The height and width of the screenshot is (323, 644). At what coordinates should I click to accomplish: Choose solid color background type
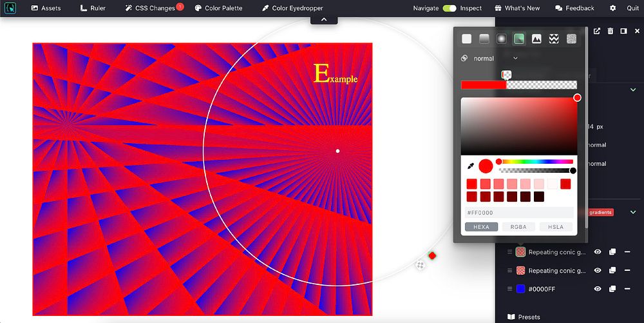coord(466,39)
